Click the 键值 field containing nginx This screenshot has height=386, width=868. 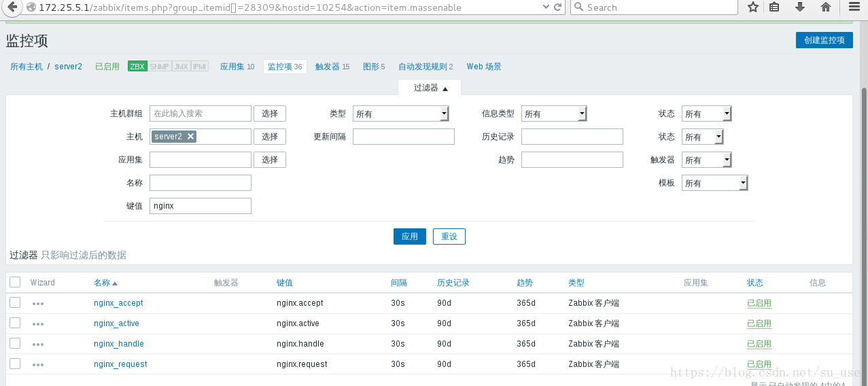tap(201, 205)
